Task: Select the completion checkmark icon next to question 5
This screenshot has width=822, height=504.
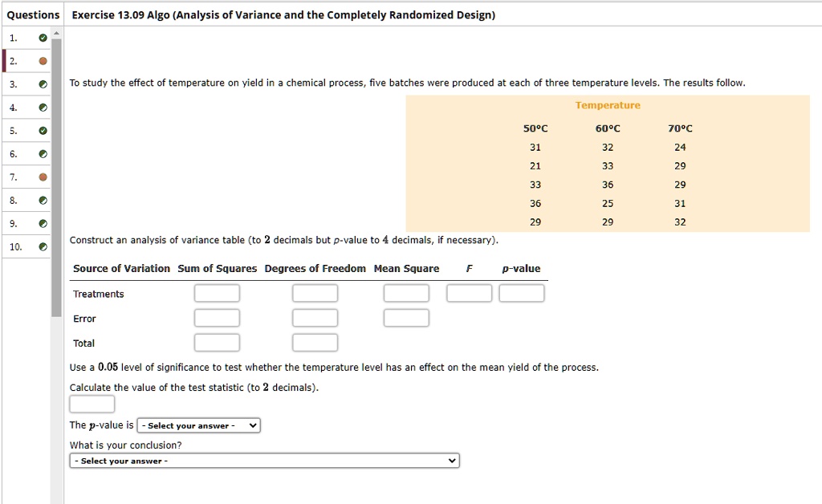Action: point(43,130)
